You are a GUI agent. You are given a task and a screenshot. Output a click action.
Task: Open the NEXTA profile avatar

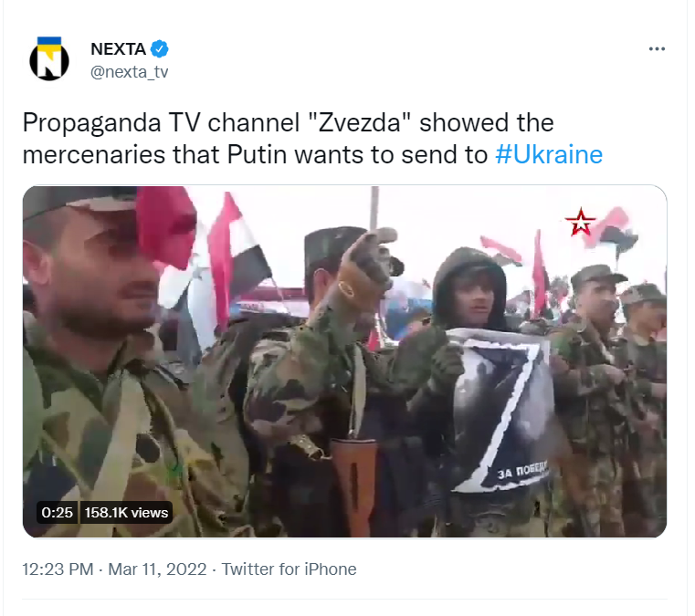pos(49,59)
